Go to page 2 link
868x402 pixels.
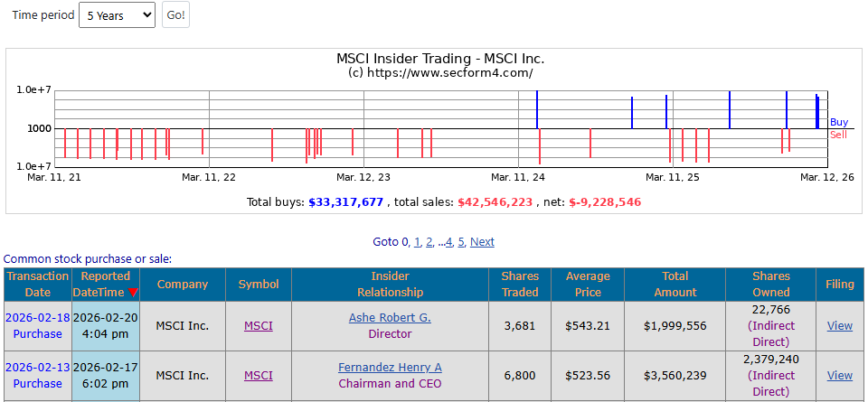[429, 241]
